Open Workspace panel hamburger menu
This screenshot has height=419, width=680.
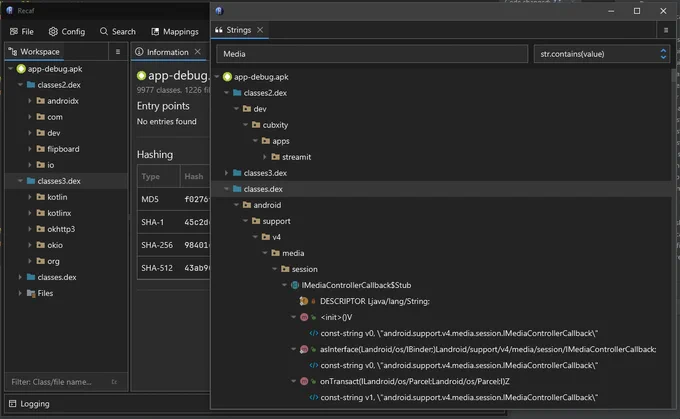coord(118,52)
